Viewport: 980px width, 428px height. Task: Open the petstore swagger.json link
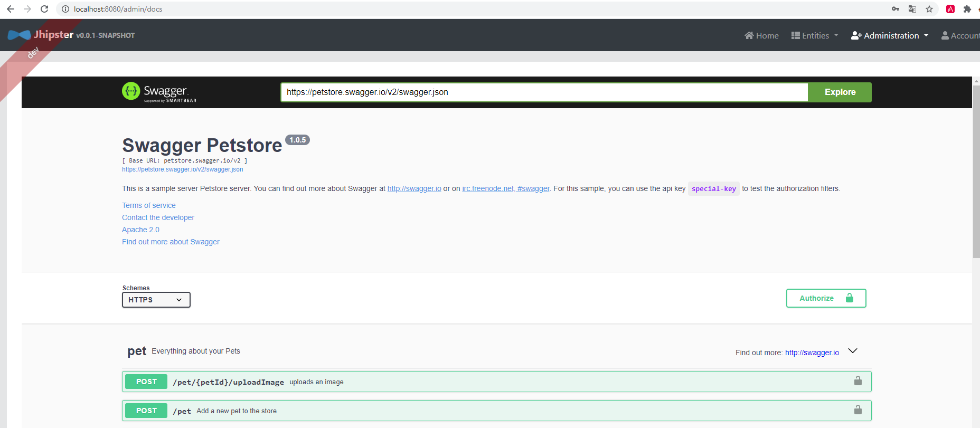coord(183,169)
